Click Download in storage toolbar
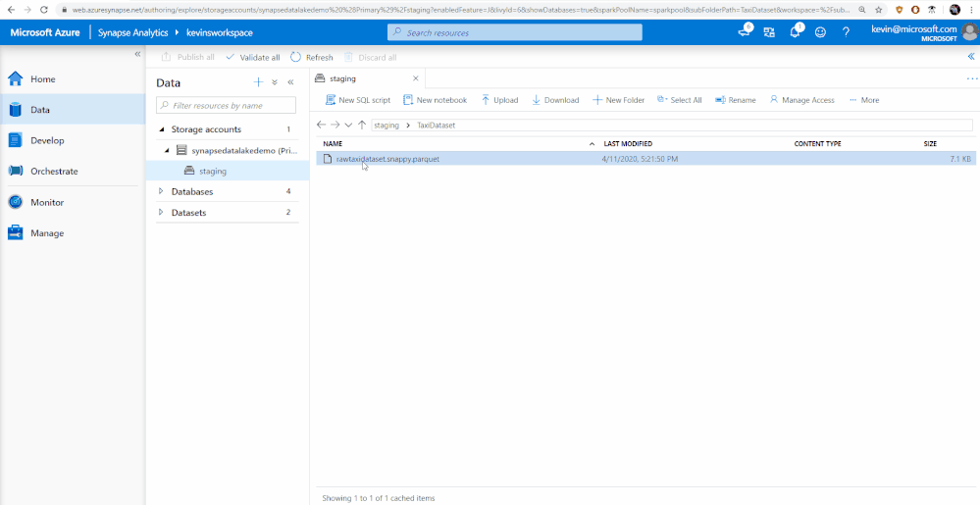Image resolution: width=980 pixels, height=505 pixels. [555, 100]
